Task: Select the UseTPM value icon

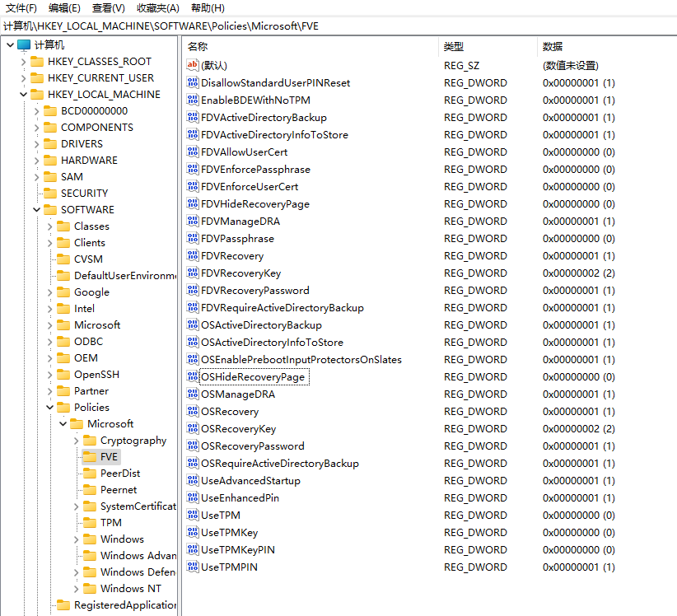Action: [191, 515]
